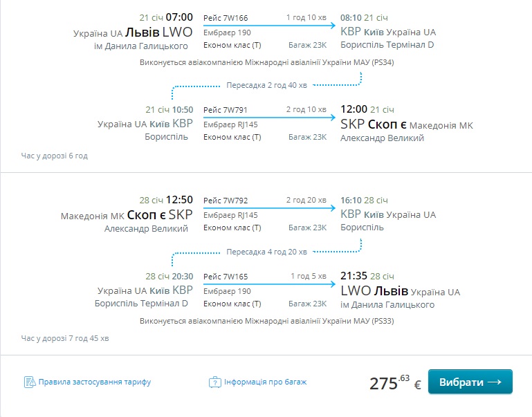This screenshot has width=532, height=417.
Task: Click the arrow inside the Вибрати button
Action: click(494, 382)
